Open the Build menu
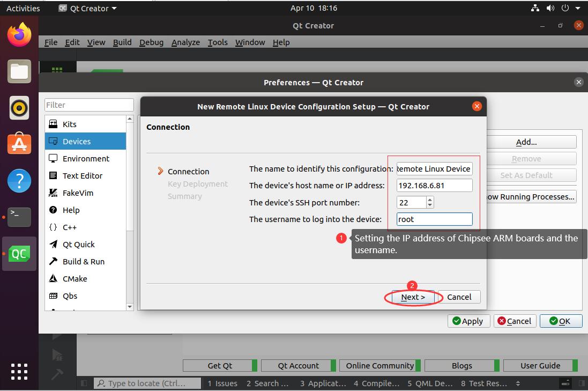The width and height of the screenshot is (588, 391). (122, 42)
